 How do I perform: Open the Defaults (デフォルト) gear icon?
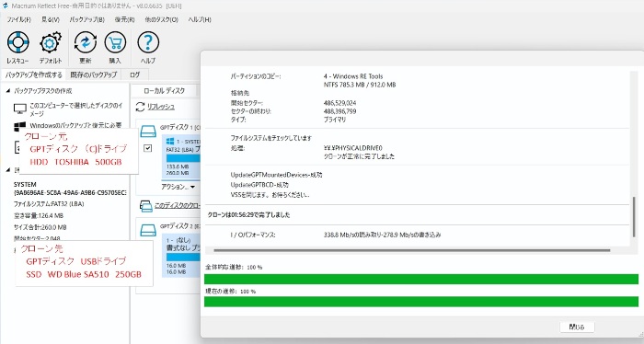click(x=50, y=42)
